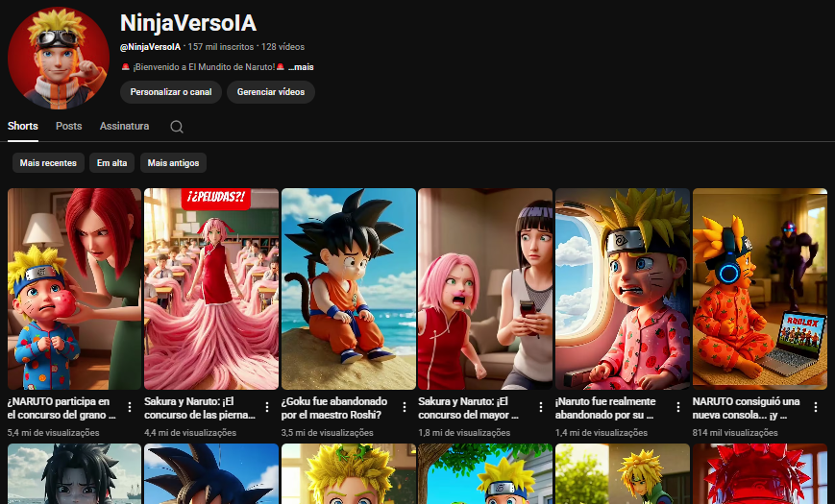Click title '¡Naruto fue realmente abandonado por su'

pos(605,408)
